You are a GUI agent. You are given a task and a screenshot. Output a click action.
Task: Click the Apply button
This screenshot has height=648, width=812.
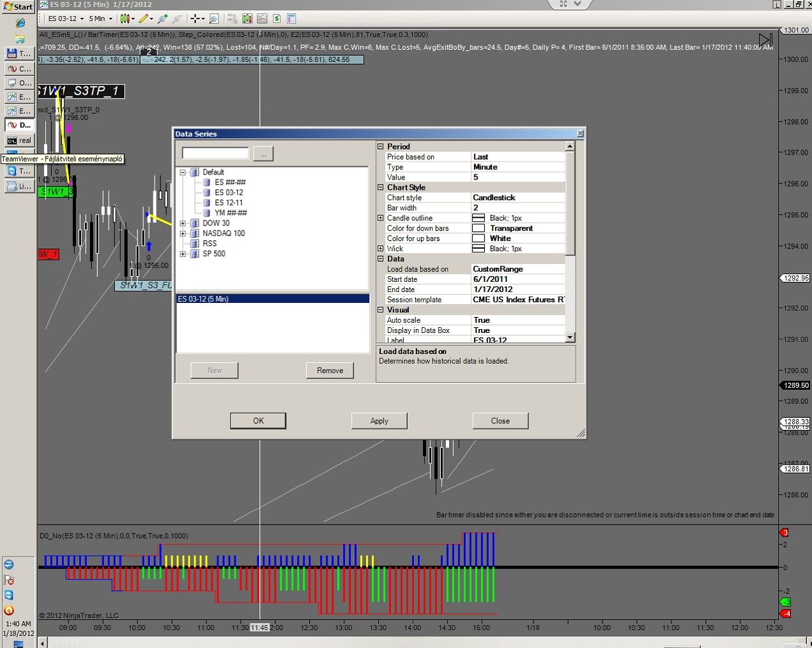pos(379,420)
